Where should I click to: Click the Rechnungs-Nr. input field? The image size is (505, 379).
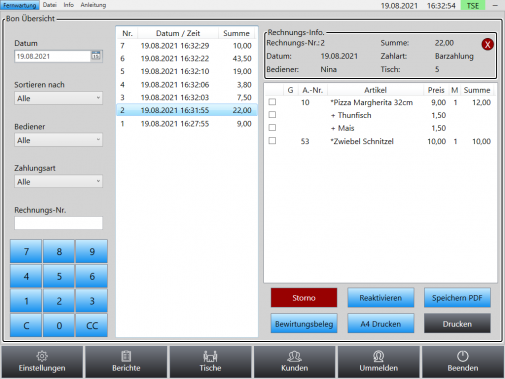click(x=58, y=223)
